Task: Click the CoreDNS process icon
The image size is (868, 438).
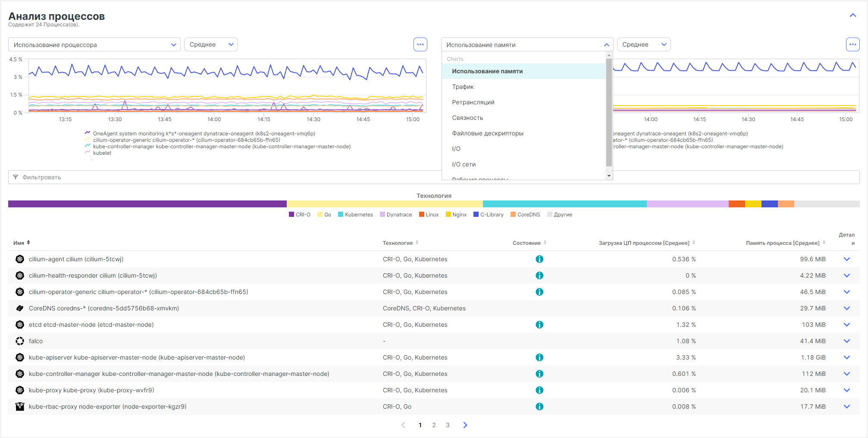Action: point(20,308)
